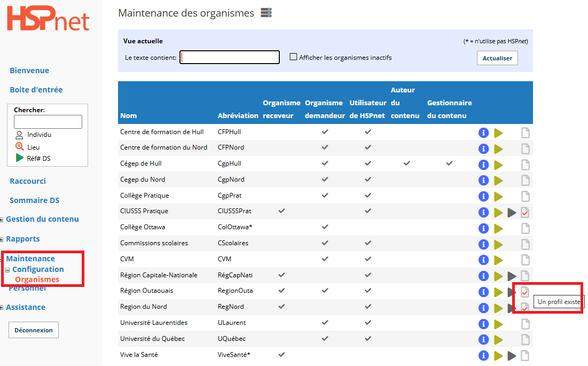Image resolution: width=588 pixels, height=366 pixels.
Task: Open info for Vive la Santé
Action: (x=483, y=355)
